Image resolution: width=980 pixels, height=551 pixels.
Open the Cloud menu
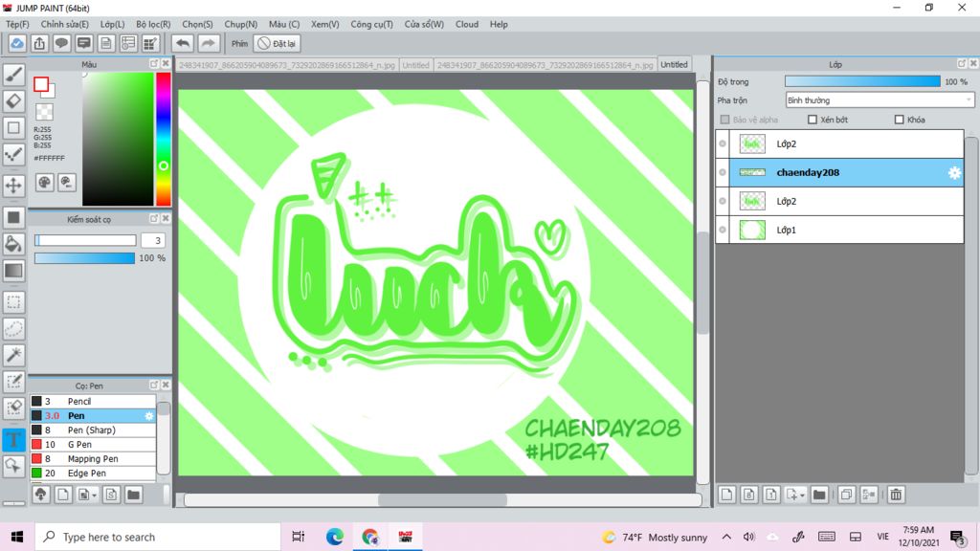pos(467,24)
